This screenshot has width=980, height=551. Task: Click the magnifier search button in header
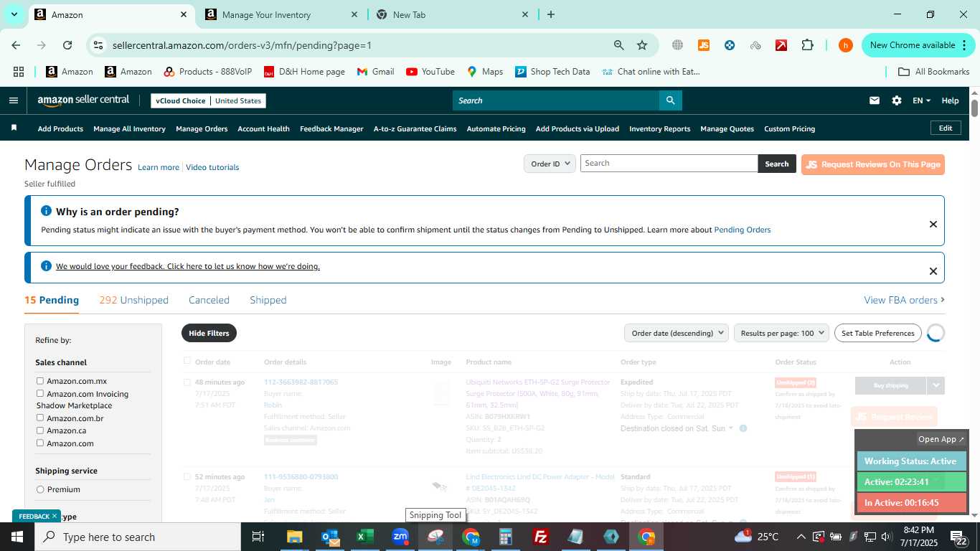pyautogui.click(x=670, y=100)
